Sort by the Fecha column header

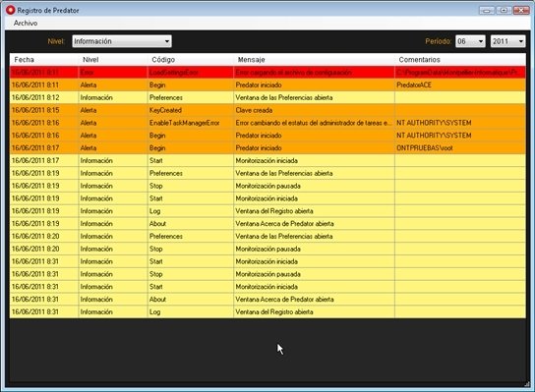[x=44, y=60]
